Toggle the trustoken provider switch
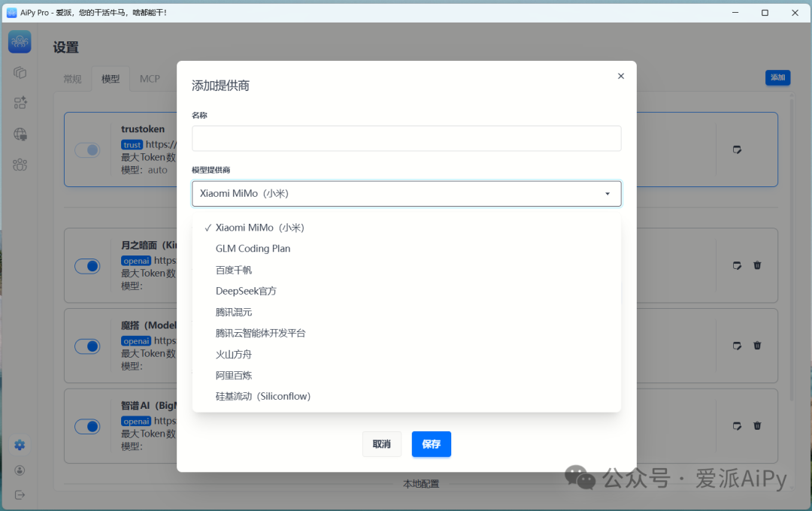The width and height of the screenshot is (812, 511). [x=87, y=150]
